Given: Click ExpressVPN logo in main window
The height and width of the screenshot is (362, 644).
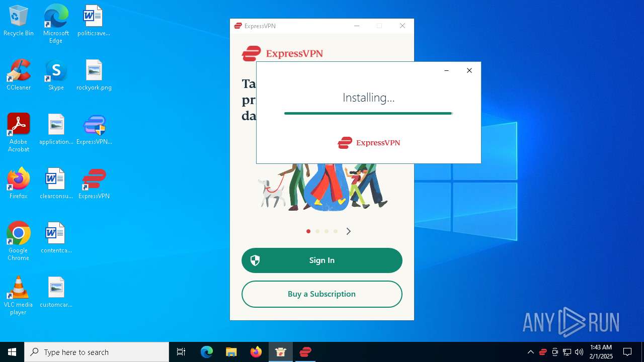Looking at the screenshot, I should click(x=282, y=53).
